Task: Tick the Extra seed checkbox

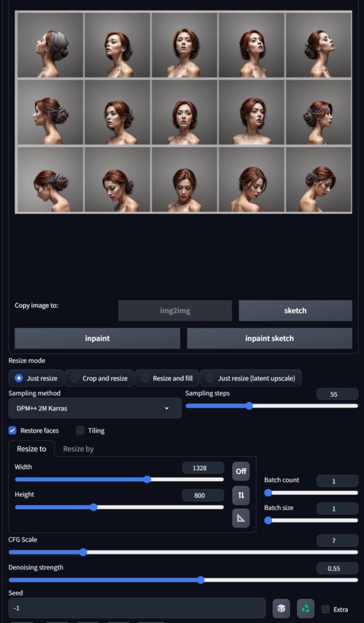Action: click(x=326, y=609)
